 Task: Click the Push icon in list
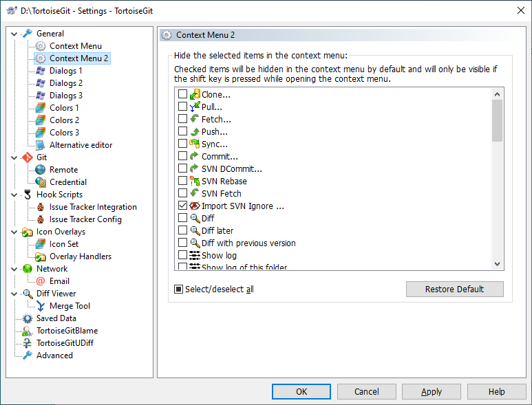(x=195, y=131)
